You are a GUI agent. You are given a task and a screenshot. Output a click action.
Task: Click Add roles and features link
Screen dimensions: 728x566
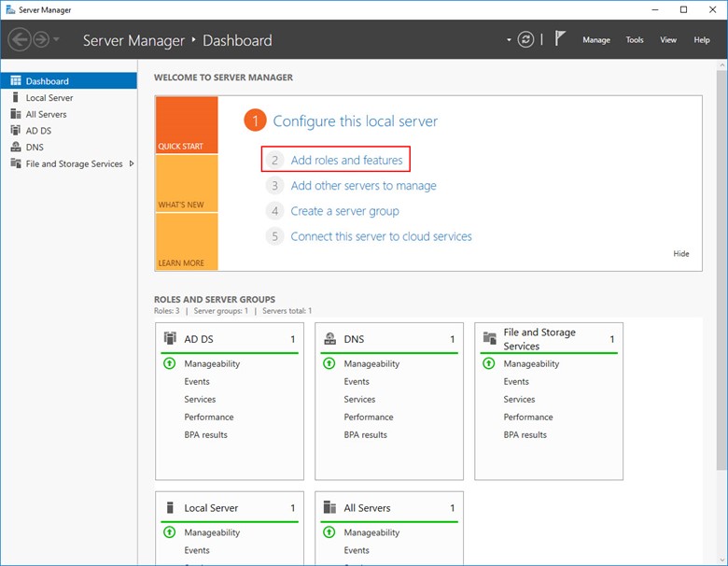pyautogui.click(x=346, y=161)
